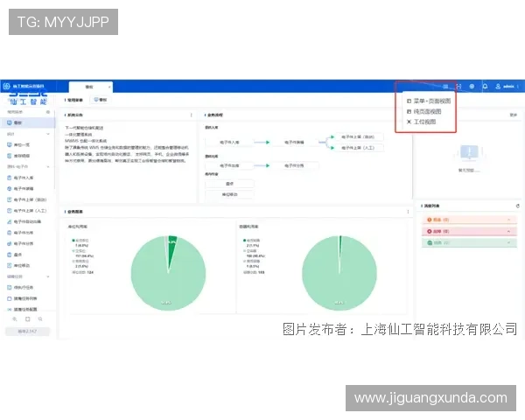Click 库位移动 node in flow diagram

(229, 194)
